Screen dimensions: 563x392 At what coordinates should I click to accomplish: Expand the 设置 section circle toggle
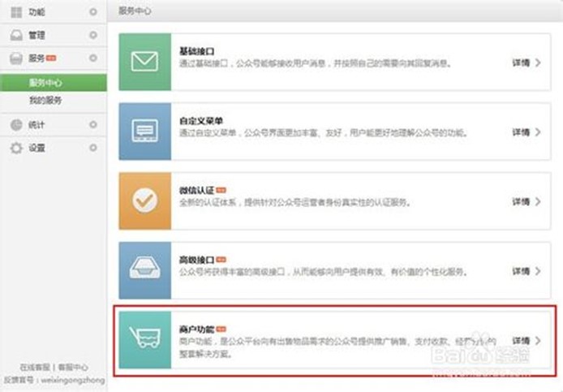[x=93, y=148]
